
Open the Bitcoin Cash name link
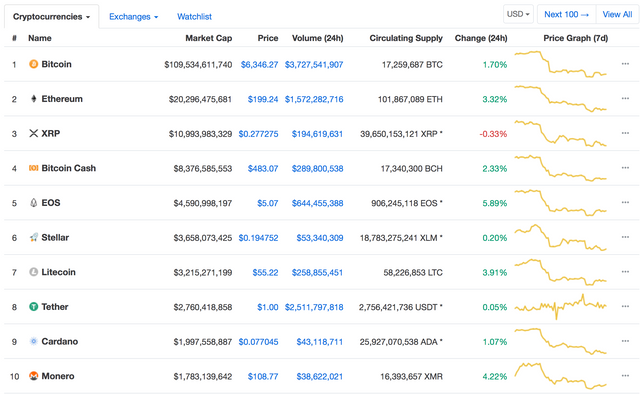pos(69,168)
